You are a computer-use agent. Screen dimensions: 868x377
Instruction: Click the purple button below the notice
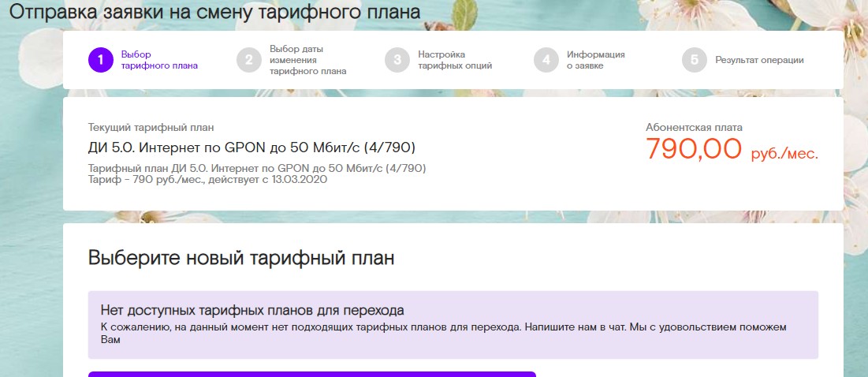point(311,374)
